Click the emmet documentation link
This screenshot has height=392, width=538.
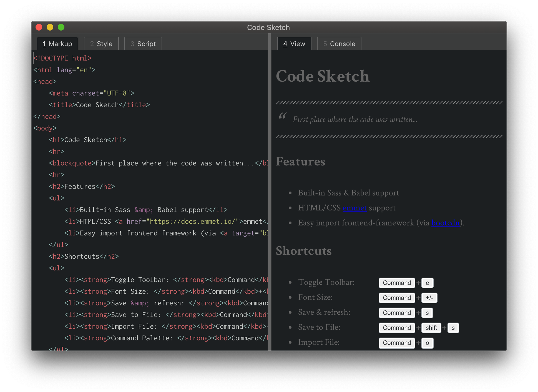point(355,208)
